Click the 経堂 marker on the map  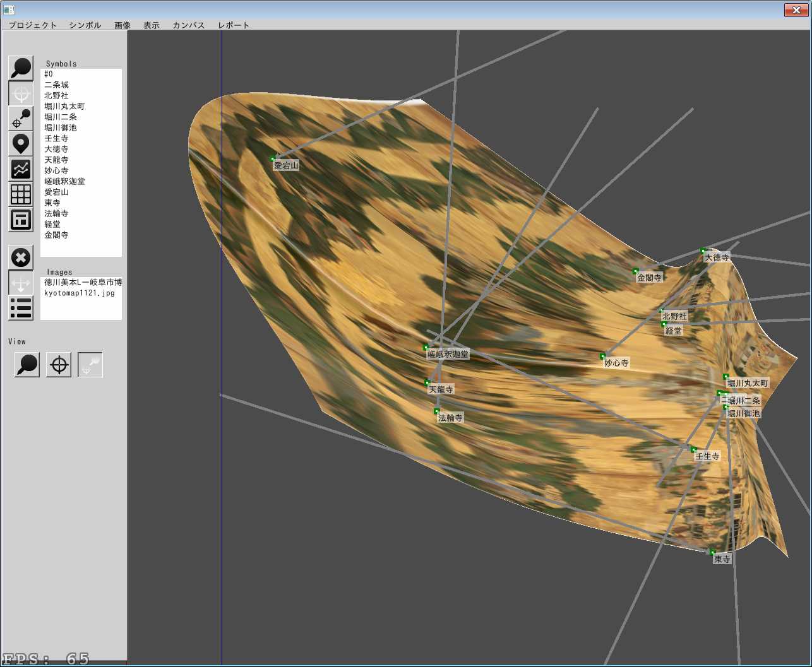click(x=664, y=324)
